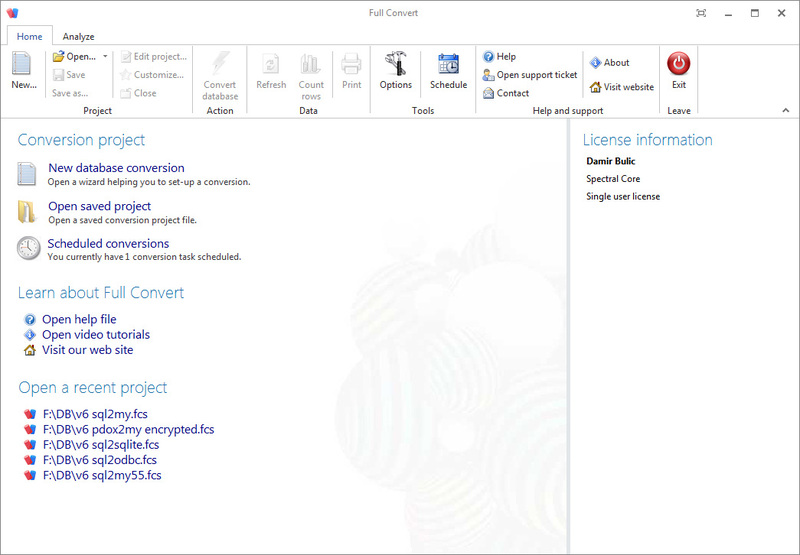
Task: Click the Refresh data icon
Action: click(271, 64)
